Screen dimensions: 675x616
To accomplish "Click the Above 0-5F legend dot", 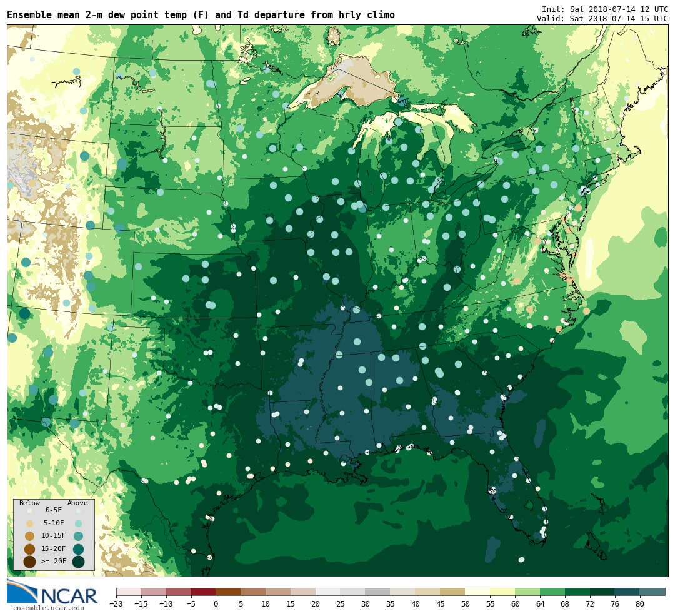I will click(x=78, y=510).
